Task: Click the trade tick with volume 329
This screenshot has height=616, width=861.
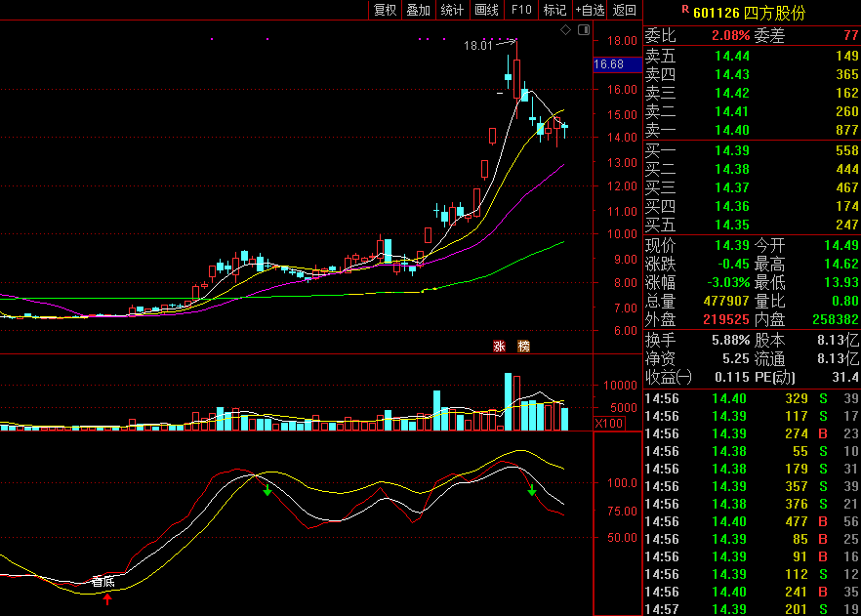Action: (x=753, y=398)
